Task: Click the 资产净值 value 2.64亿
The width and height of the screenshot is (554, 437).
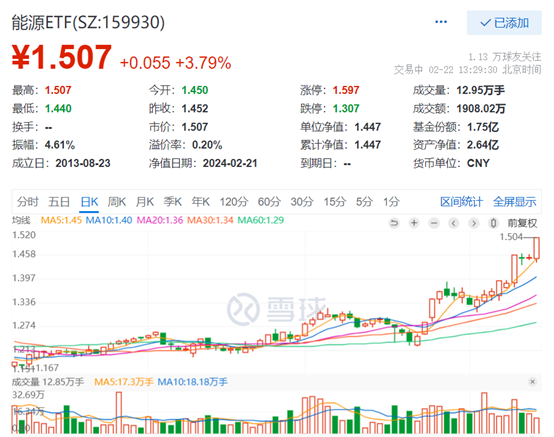Action: pos(483,145)
